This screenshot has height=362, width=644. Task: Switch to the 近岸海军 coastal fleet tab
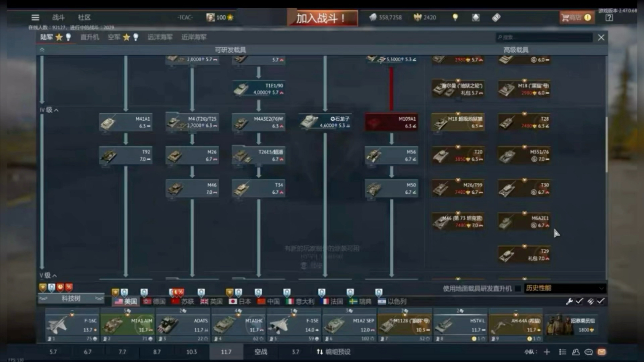click(194, 37)
